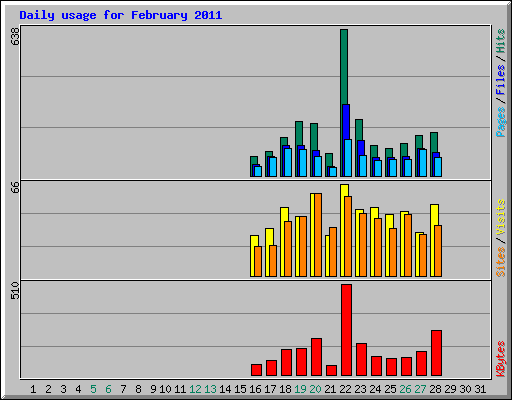Click day label '22' on x-axis

345,389
